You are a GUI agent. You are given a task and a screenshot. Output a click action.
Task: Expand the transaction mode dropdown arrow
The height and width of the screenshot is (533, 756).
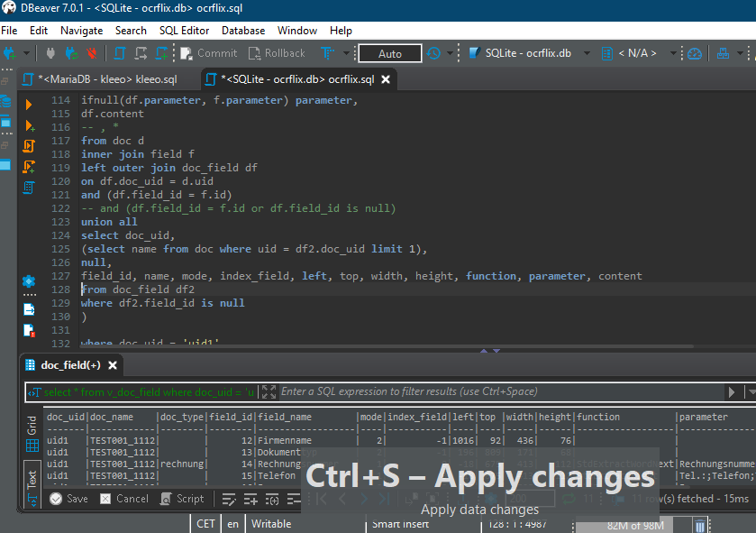coord(346,53)
